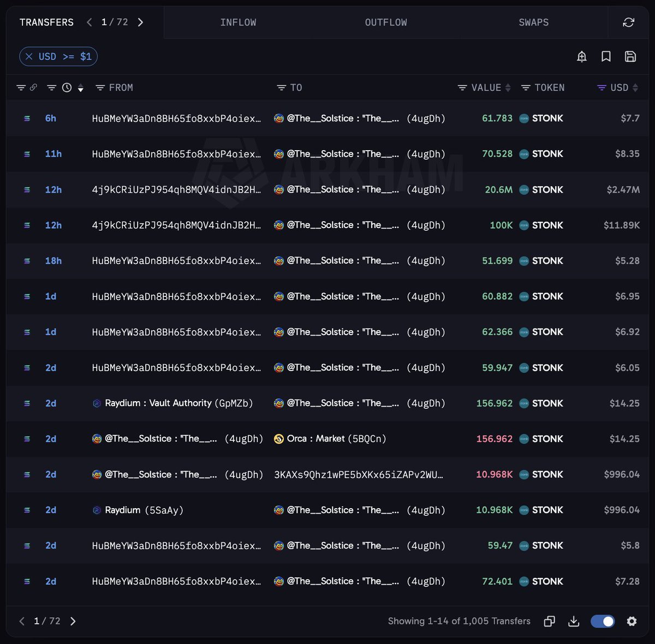The image size is (655, 644).
Task: Select the TRANSFERS tab
Action: 46,22
